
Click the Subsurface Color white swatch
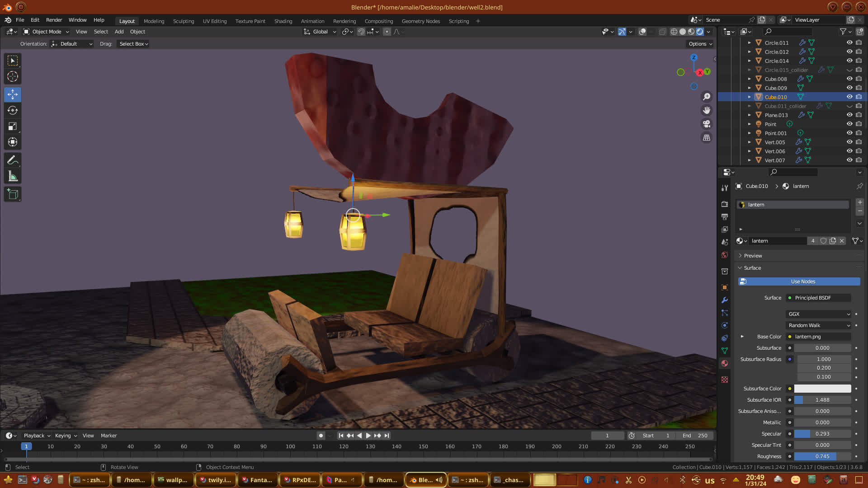(822, 389)
